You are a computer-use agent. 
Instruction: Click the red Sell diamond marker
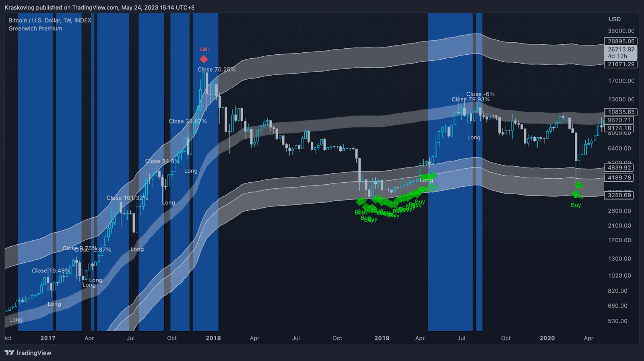tap(204, 60)
